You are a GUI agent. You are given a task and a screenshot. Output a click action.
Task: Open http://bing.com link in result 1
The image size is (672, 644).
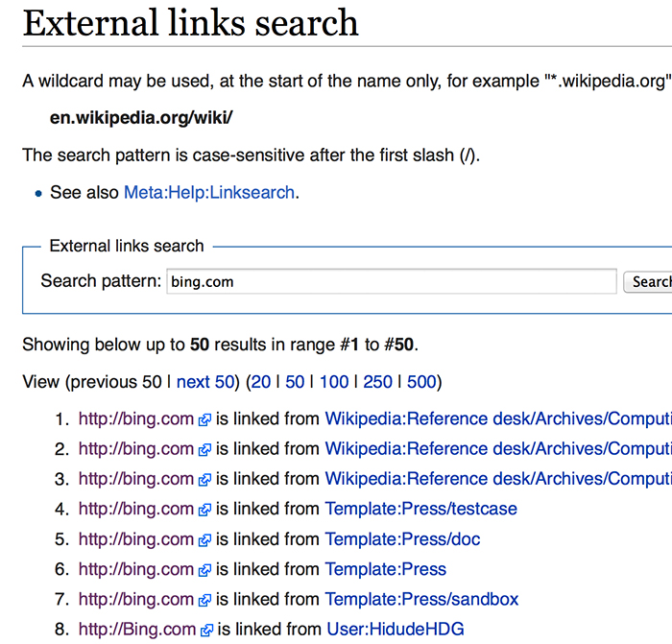tap(136, 418)
